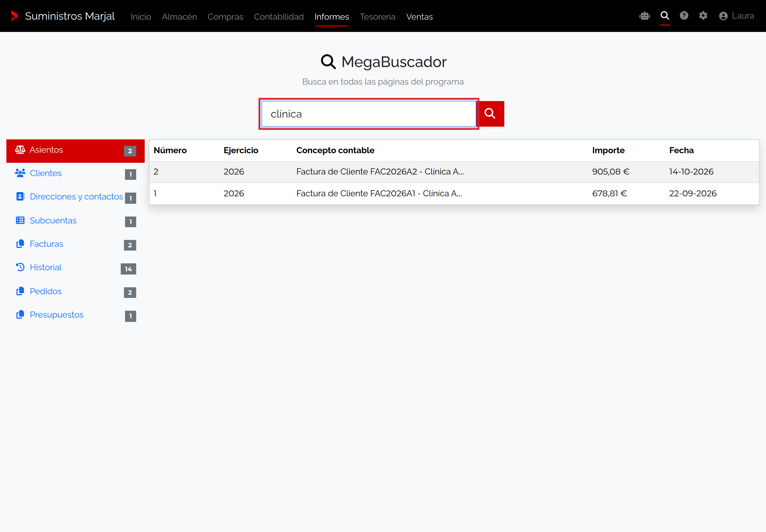766x532 pixels.
Task: Click the Ejercicio column header
Action: [241, 150]
